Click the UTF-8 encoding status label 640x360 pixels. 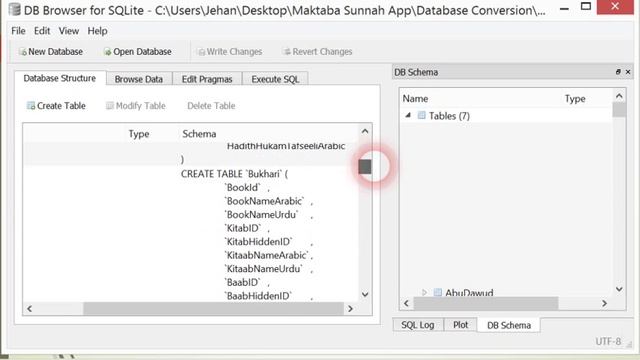tap(608, 341)
